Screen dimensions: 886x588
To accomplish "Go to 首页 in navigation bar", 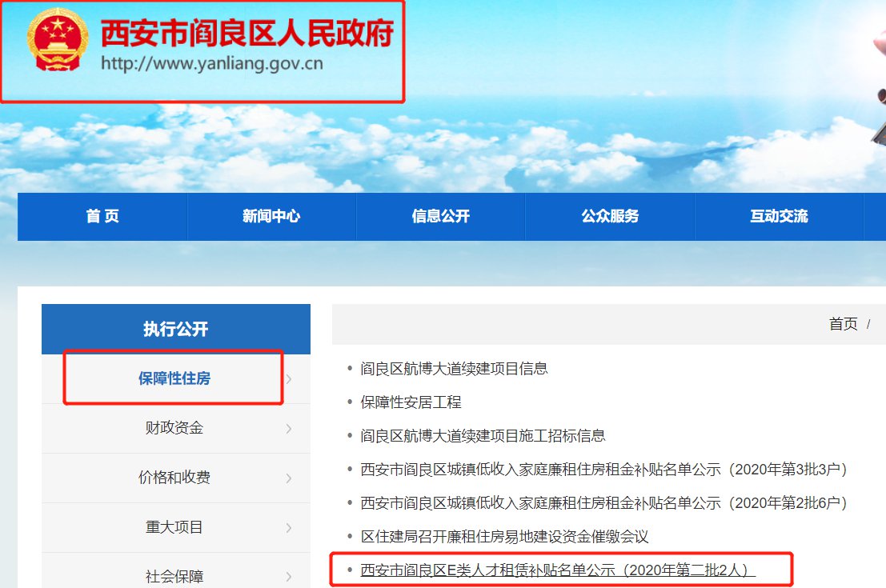I will 102,216.
